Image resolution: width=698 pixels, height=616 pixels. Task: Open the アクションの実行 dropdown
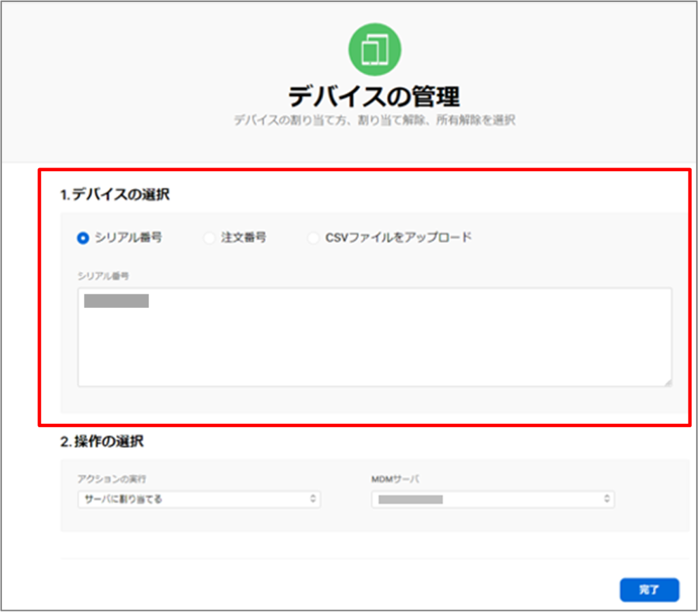click(x=198, y=499)
